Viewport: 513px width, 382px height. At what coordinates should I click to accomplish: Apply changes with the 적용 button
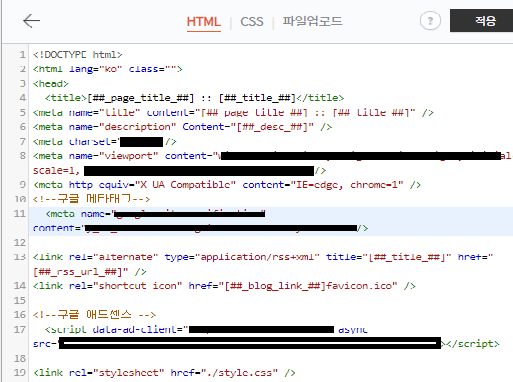pyautogui.click(x=482, y=21)
